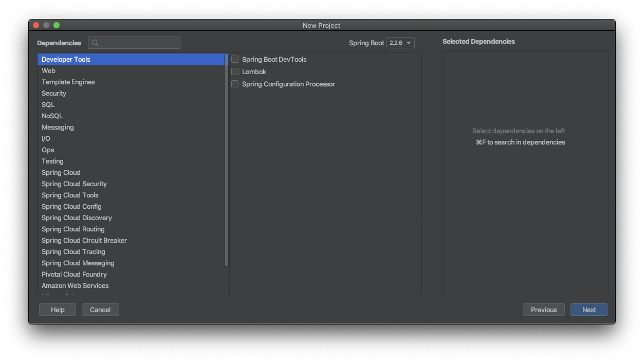Viewport: 644px width, 362px height.
Task: Pick Spring Cloud Routing category
Action: tap(131, 229)
